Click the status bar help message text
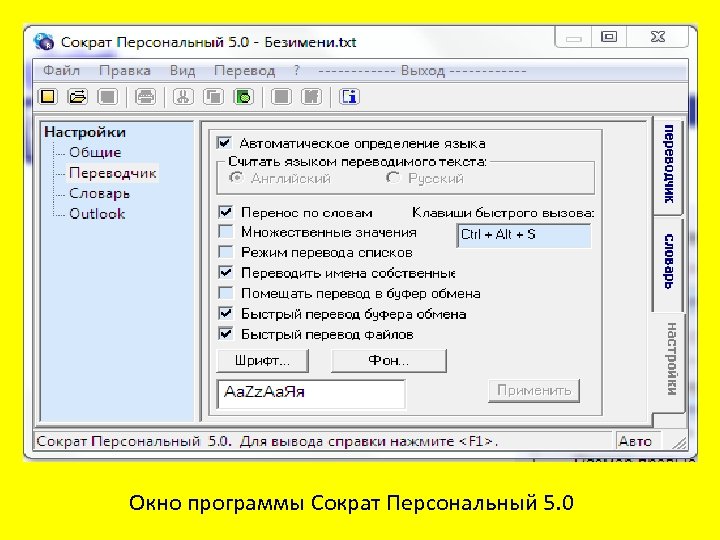 267,441
